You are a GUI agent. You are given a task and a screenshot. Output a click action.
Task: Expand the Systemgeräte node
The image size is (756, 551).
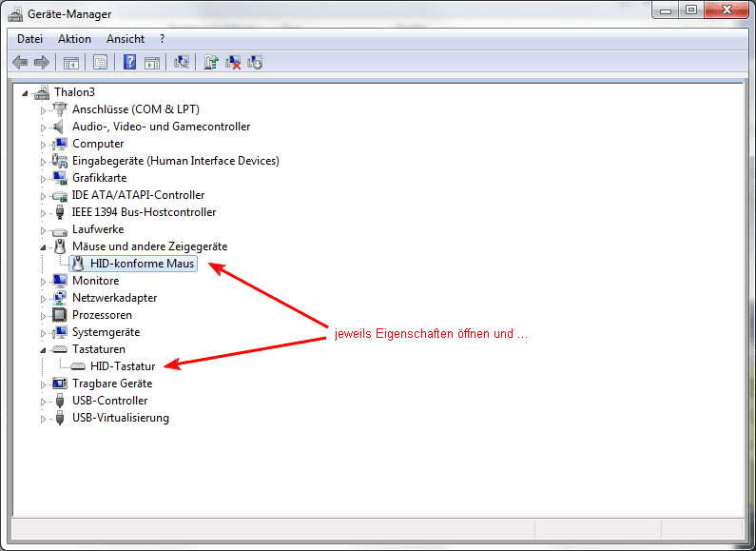(x=43, y=333)
